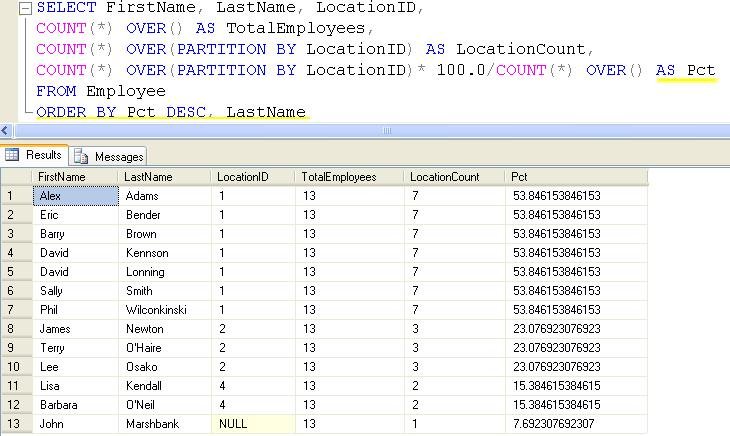Click Pct value in James Newton's row
730x436 pixels.
pyautogui.click(x=576, y=329)
